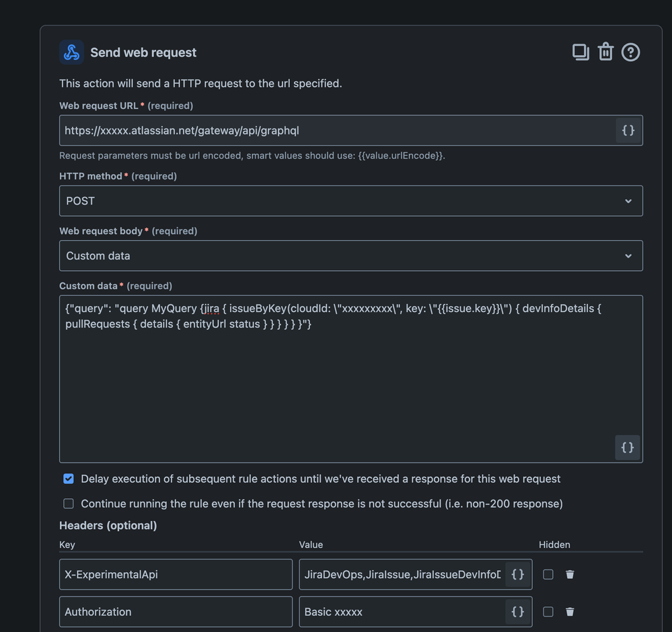Screen dimensions: 672x632
Task: Click smart values icon beside X-ExperimentalApi value
Action: click(x=517, y=574)
